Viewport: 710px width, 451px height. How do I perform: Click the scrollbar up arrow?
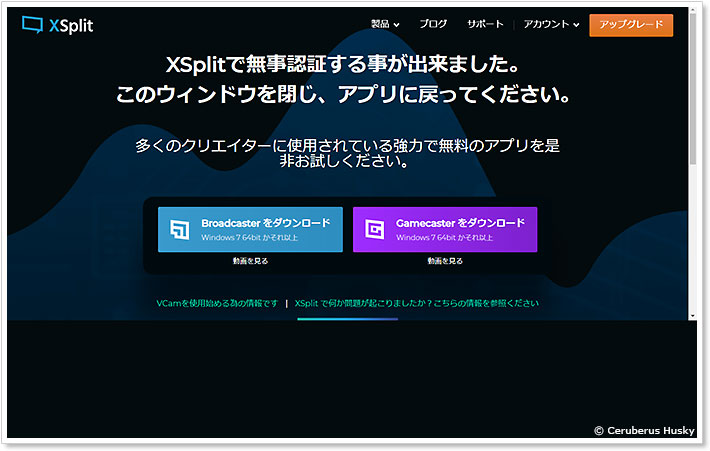(x=693, y=10)
